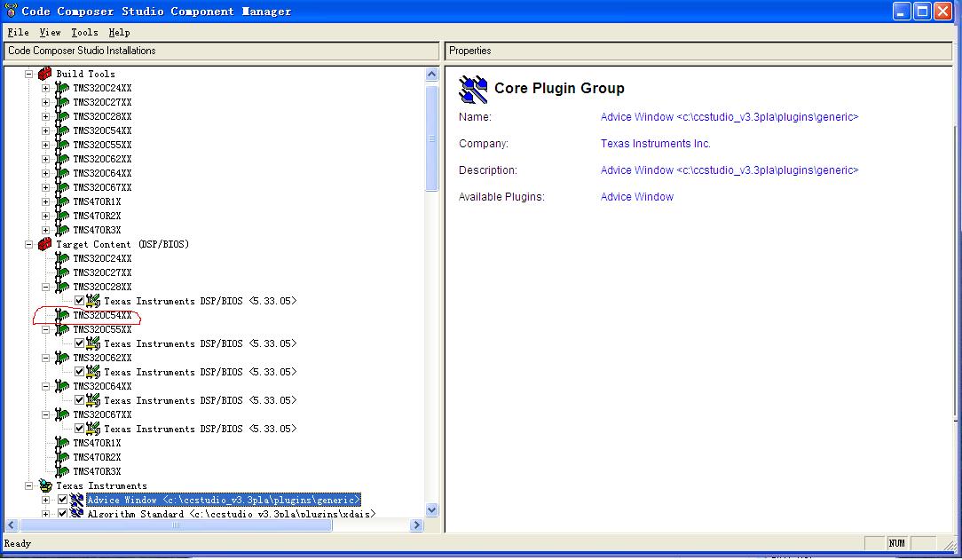This screenshot has height=560, width=962.
Task: Expand the Advice Window plugin node
Action: click(45, 500)
